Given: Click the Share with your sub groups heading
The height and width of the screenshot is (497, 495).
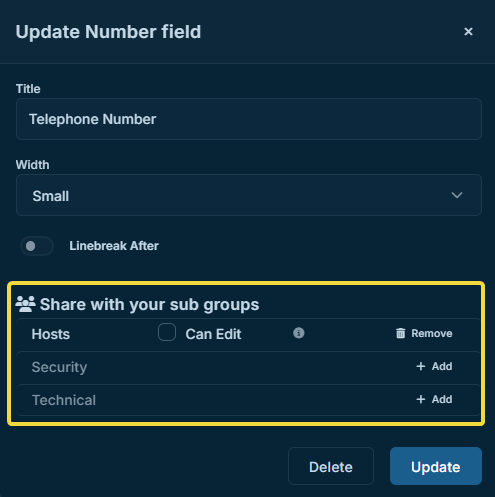Looking at the screenshot, I should click(x=149, y=304).
